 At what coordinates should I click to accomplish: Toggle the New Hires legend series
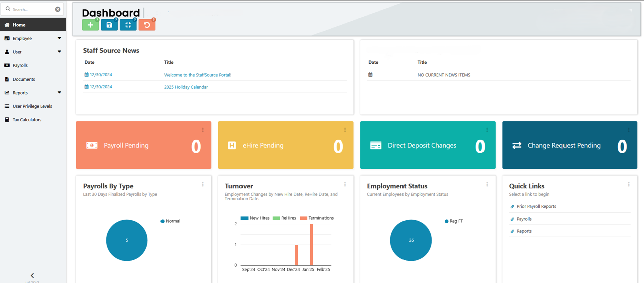click(x=255, y=218)
